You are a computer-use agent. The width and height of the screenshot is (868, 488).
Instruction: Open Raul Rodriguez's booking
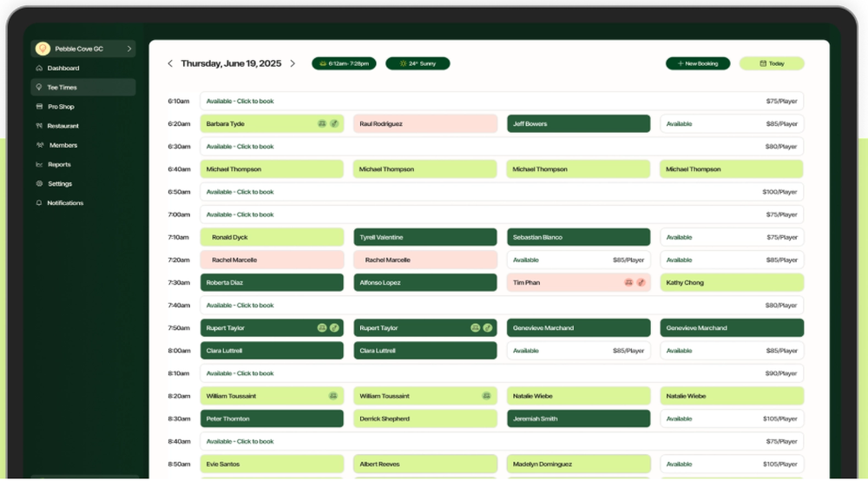425,124
